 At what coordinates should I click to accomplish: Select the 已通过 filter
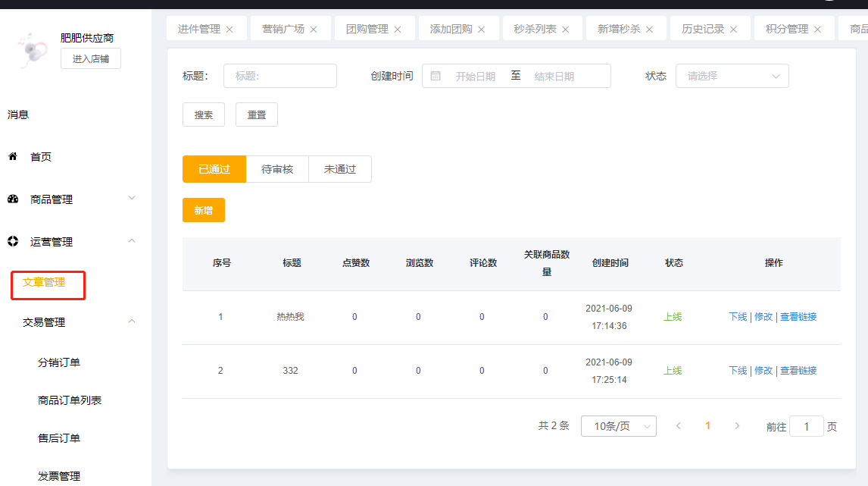(214, 169)
